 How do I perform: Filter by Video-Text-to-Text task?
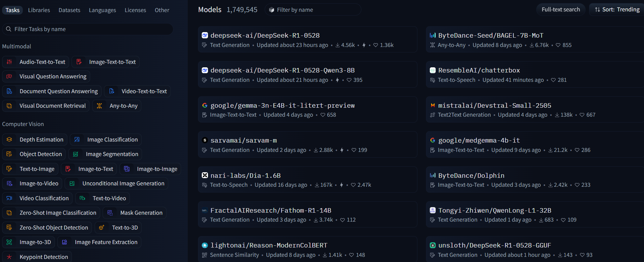tap(138, 91)
